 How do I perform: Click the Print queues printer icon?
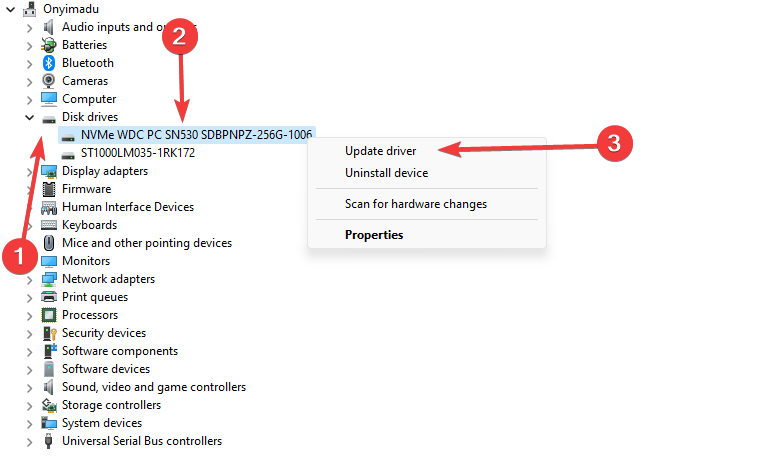pyautogui.click(x=48, y=297)
